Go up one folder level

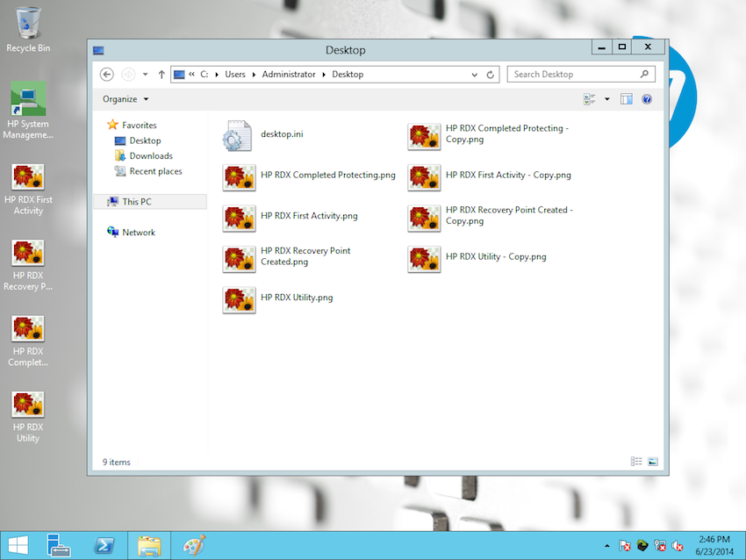[x=161, y=75]
